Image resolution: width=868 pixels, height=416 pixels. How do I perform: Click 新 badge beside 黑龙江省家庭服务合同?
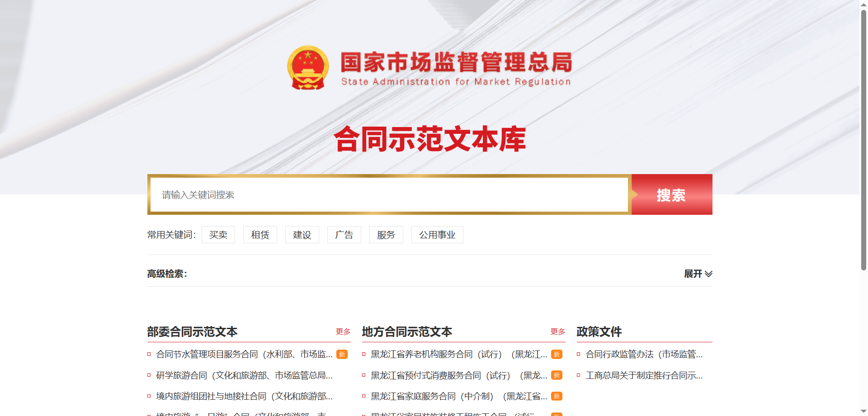point(557,396)
